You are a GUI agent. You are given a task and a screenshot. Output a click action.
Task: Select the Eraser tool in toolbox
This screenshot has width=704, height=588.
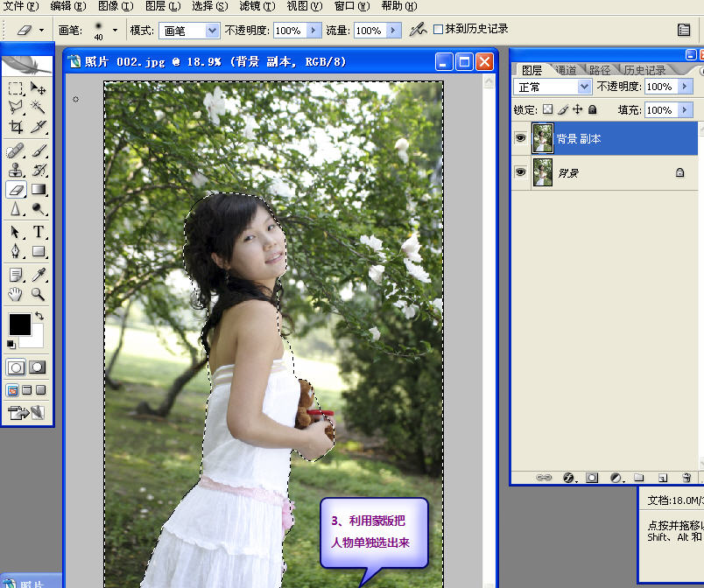coord(16,190)
